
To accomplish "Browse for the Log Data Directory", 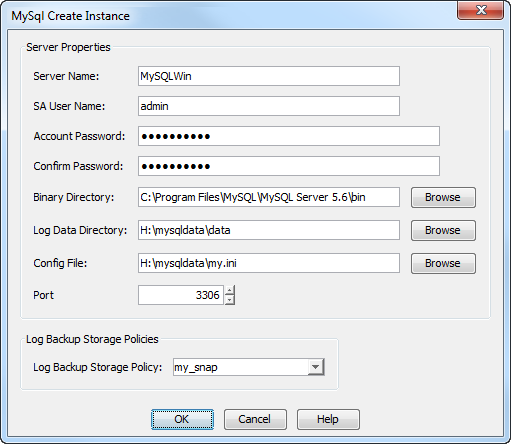I will click(x=443, y=230).
